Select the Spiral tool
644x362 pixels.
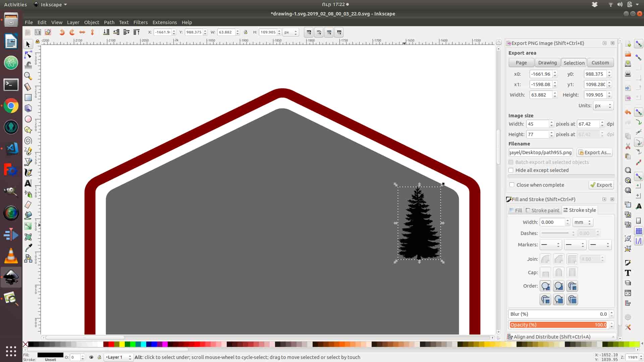[x=28, y=141]
